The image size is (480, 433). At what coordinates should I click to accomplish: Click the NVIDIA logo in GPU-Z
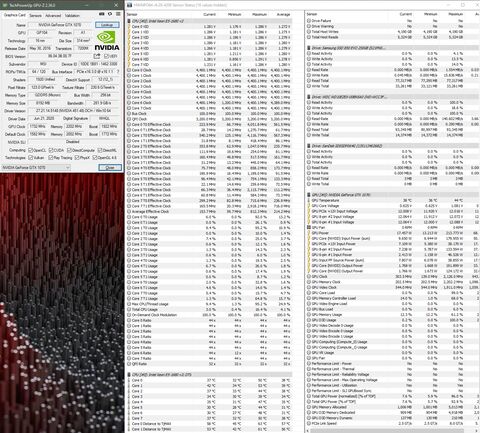(x=106, y=41)
